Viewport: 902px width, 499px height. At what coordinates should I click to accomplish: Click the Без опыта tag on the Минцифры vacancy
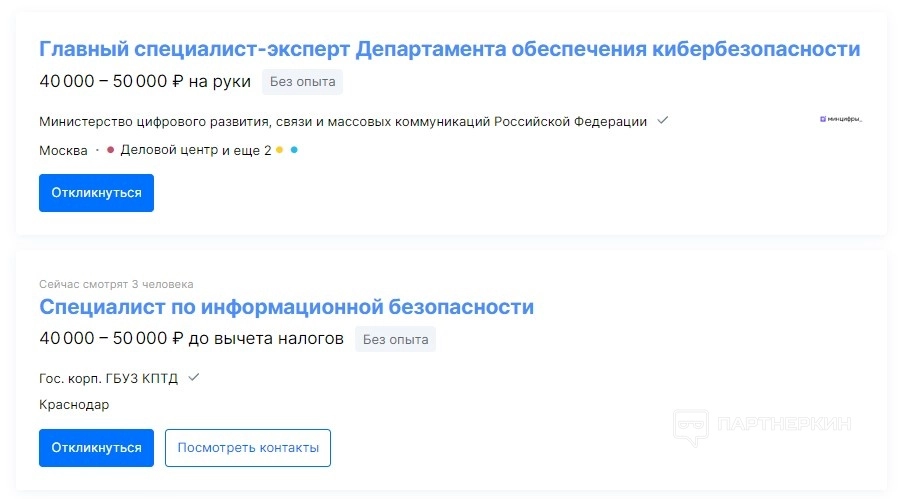(x=302, y=82)
